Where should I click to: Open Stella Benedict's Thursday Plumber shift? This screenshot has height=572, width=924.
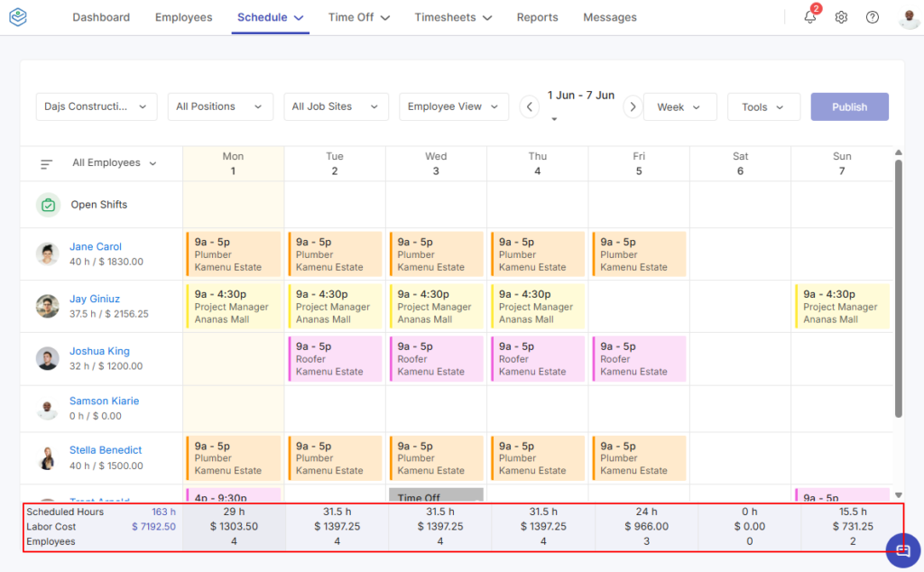538,457
